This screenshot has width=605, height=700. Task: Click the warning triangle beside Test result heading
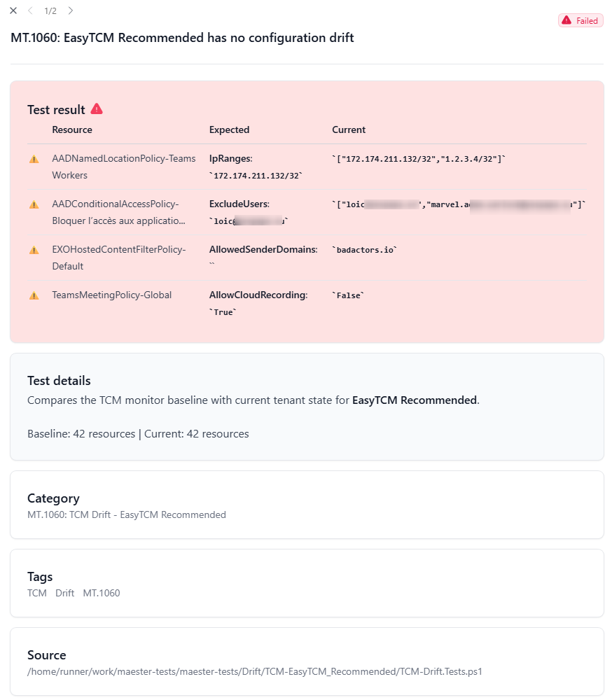pos(97,109)
